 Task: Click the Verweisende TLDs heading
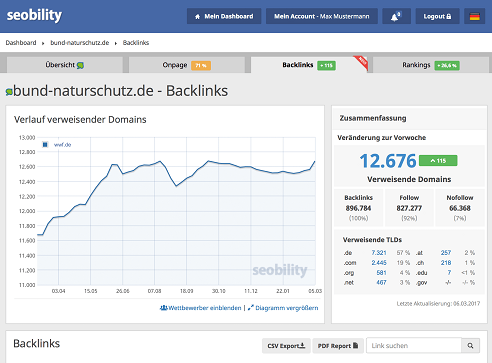coord(372,240)
